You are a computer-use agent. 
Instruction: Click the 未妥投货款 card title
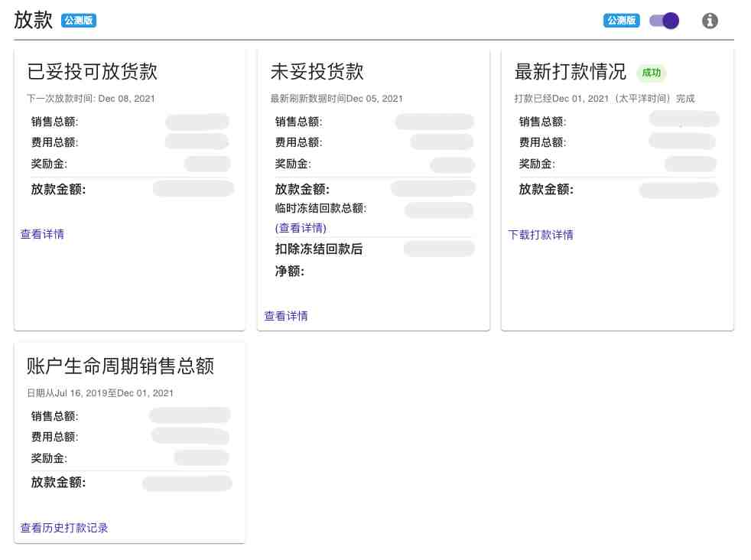click(317, 71)
